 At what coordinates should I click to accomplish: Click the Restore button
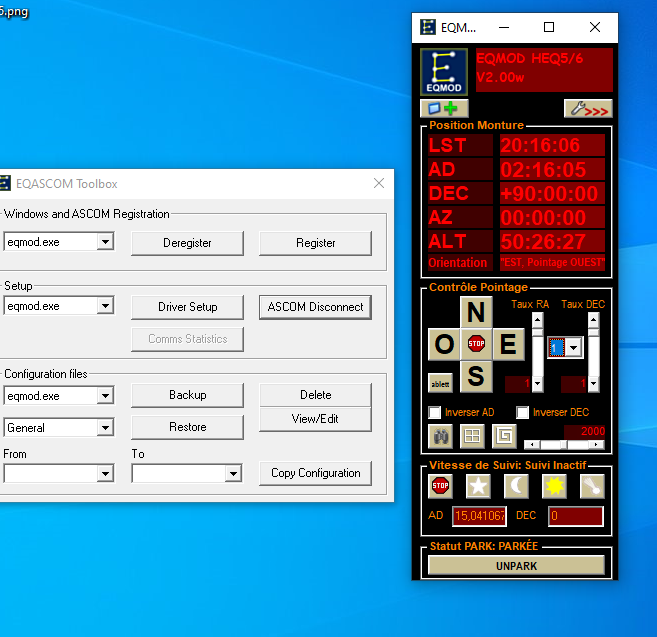click(187, 427)
